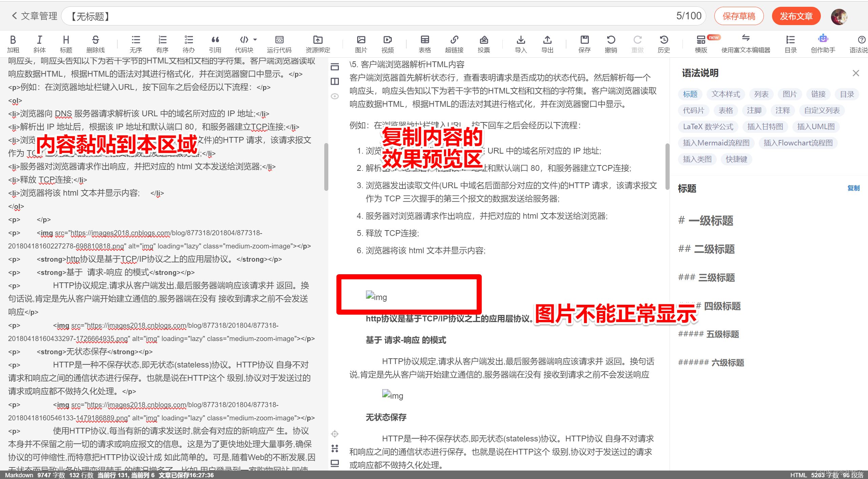The width and height of the screenshot is (868, 479).
Task: Select the 文本样式 syntax tab
Action: (726, 94)
